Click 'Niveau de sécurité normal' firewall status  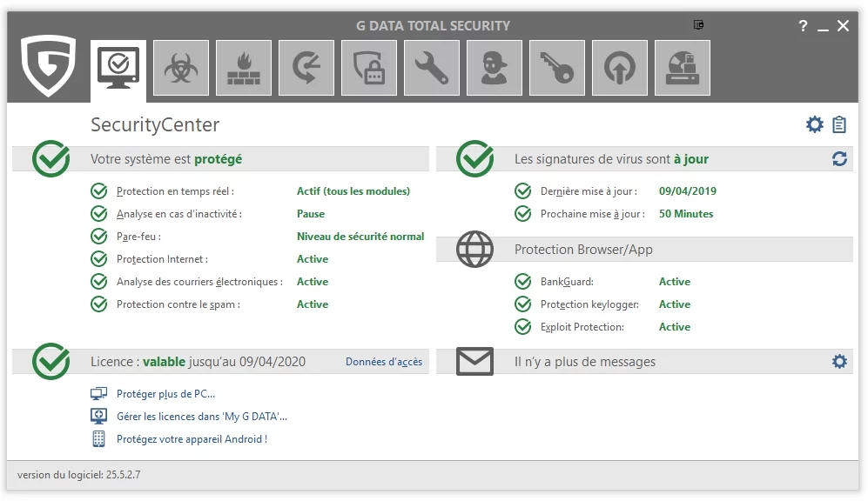pyautogui.click(x=360, y=237)
